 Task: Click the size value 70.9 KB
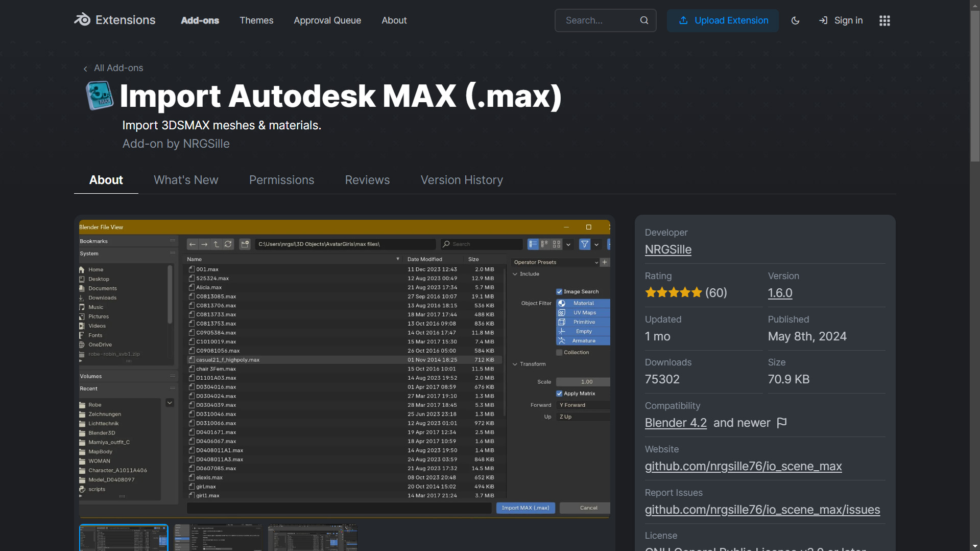pyautogui.click(x=788, y=379)
